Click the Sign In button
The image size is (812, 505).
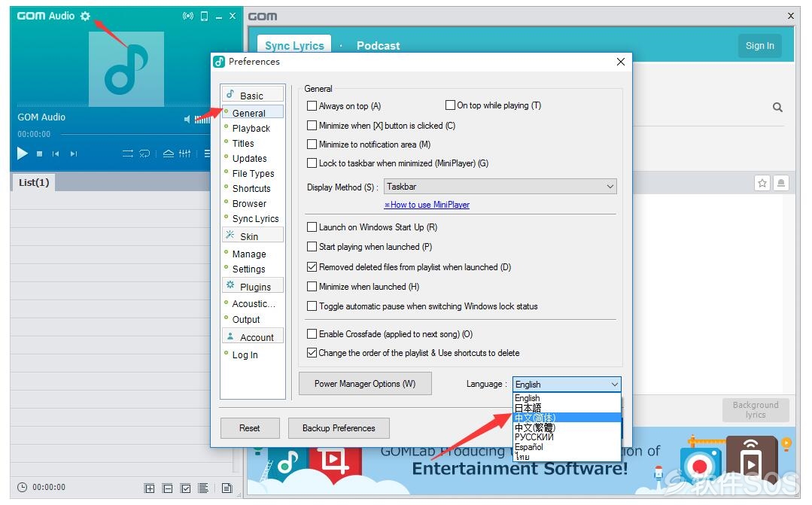pyautogui.click(x=759, y=46)
